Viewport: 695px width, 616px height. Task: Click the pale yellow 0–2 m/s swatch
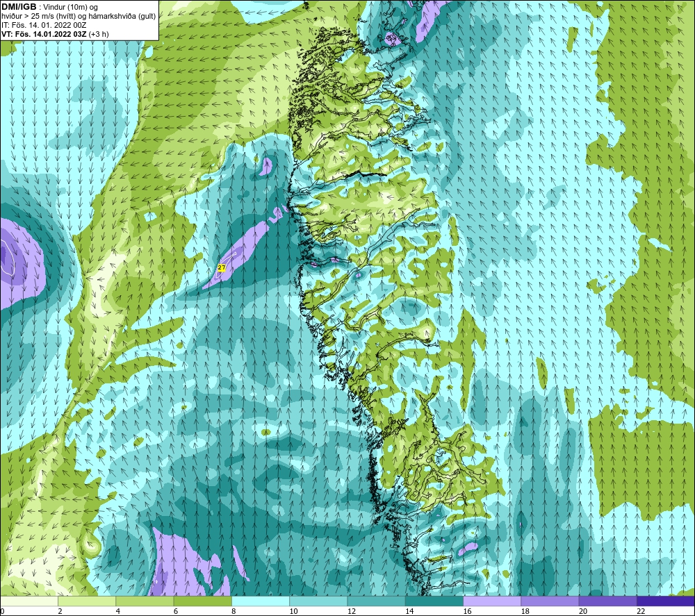tap(28, 601)
